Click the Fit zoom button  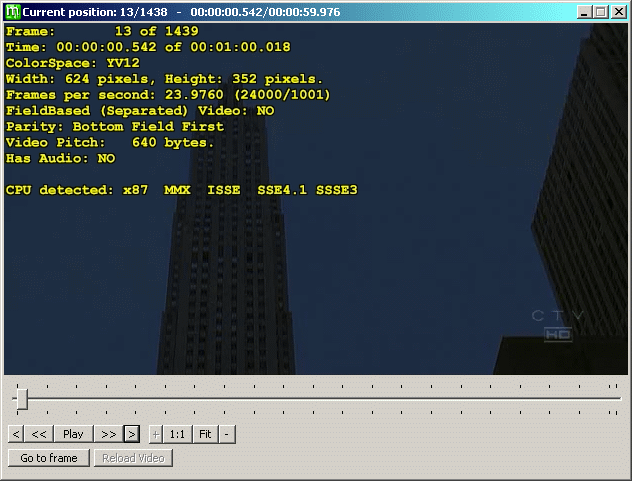click(205, 434)
